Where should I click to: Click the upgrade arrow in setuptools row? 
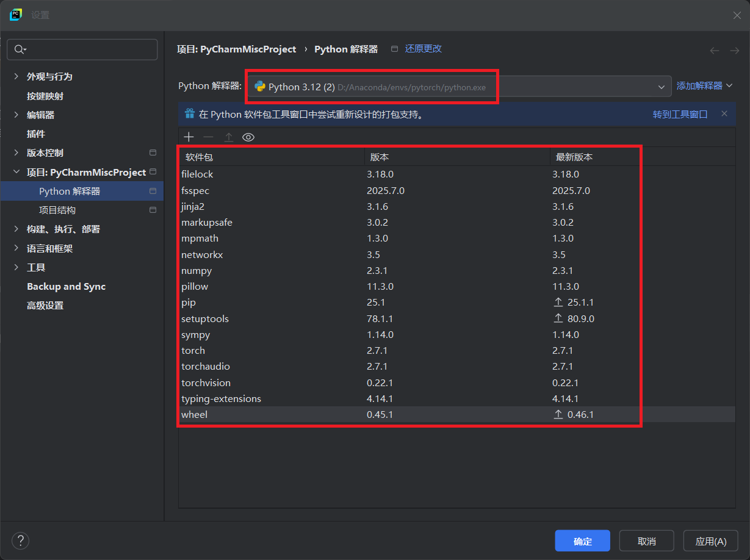coord(558,318)
